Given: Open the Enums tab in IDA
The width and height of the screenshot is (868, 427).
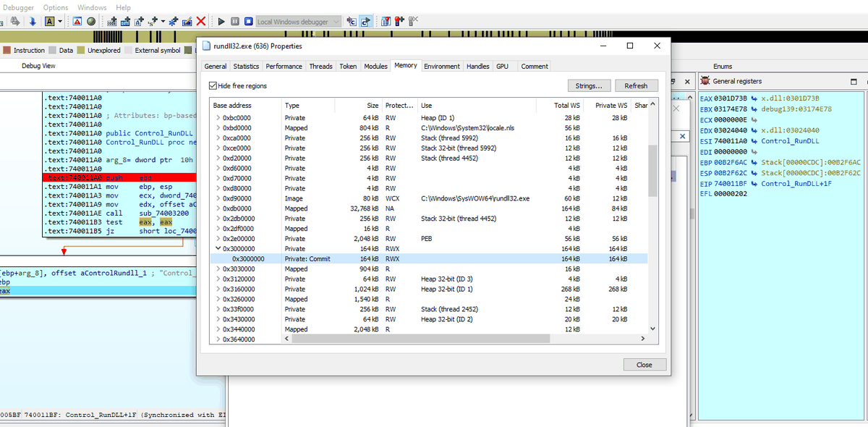Looking at the screenshot, I should click(723, 66).
